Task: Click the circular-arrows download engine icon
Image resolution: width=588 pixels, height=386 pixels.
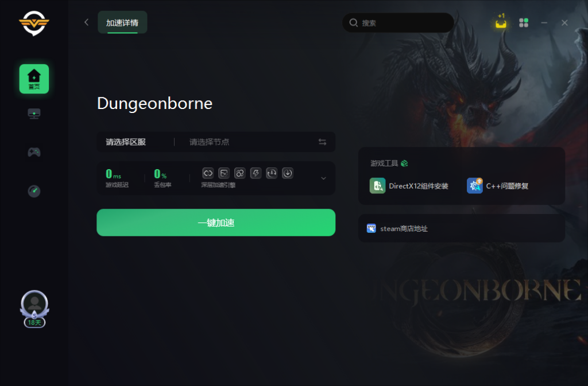Action: pos(272,173)
